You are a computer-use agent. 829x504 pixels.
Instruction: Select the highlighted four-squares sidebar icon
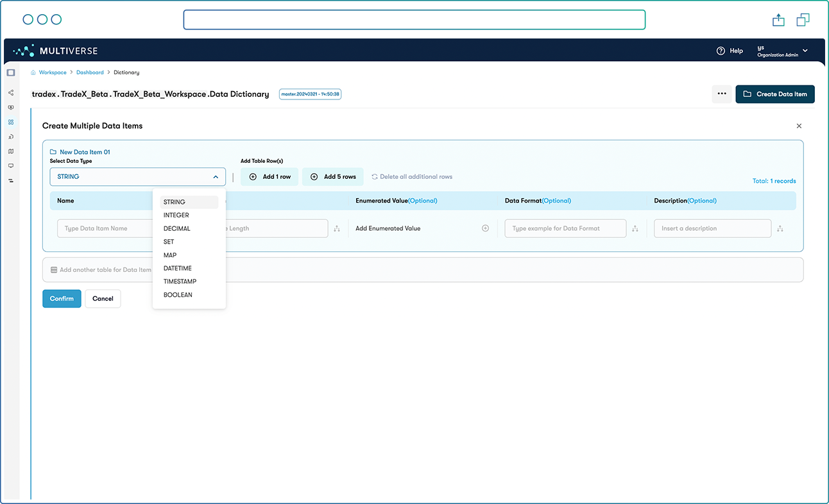[x=11, y=122]
